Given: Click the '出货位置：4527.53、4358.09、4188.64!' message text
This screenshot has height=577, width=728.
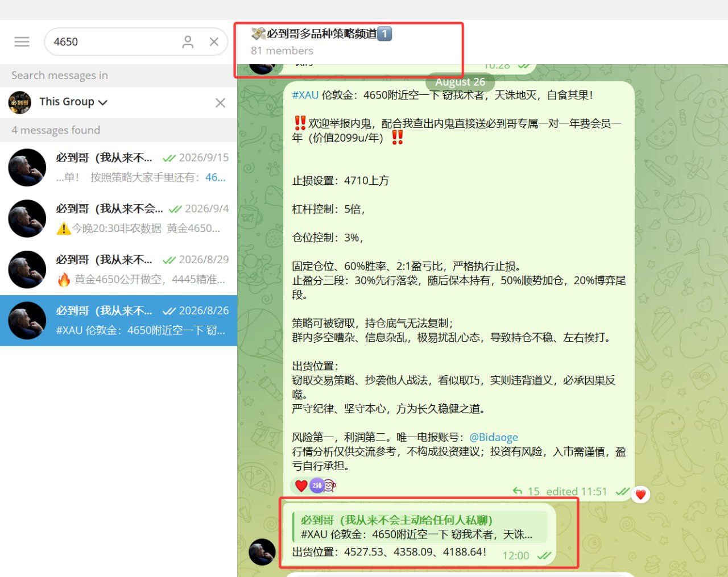Looking at the screenshot, I should coord(390,552).
